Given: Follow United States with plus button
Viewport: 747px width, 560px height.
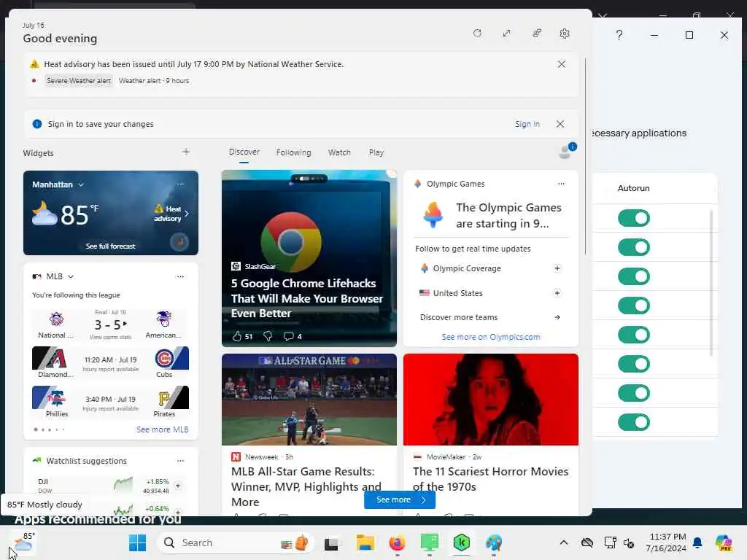Looking at the screenshot, I should click(x=557, y=293).
